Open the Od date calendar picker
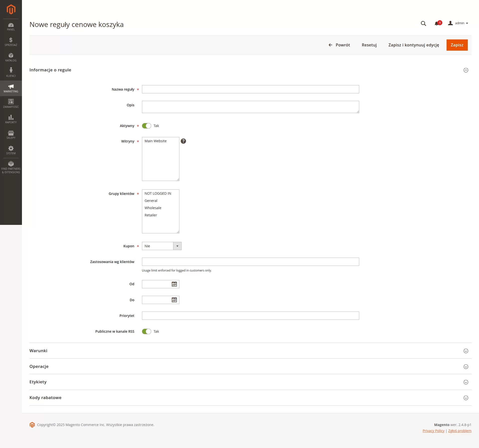 click(x=174, y=284)
